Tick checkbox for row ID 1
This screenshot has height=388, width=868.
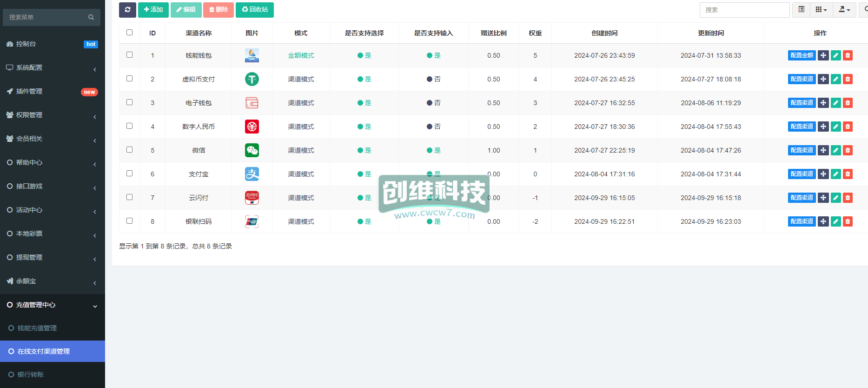129,54
